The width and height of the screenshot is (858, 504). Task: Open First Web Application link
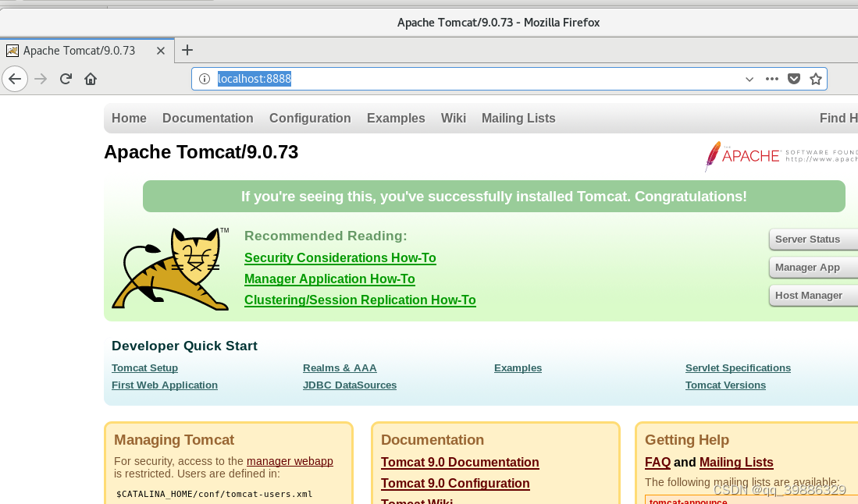[x=165, y=385]
